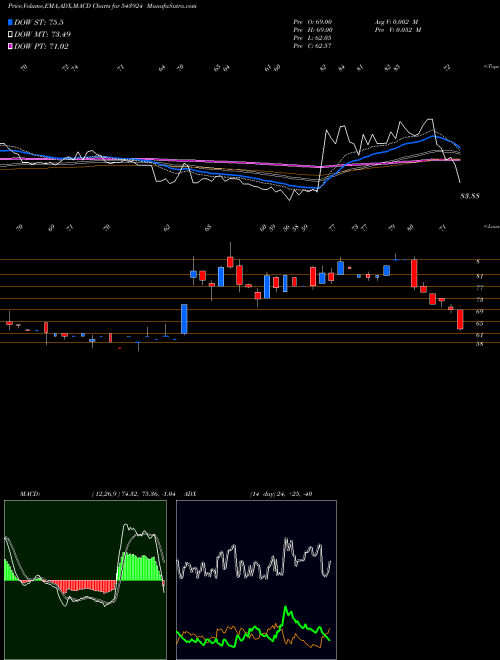Click the 77 price axis label
This screenshot has width=500, height=660.
point(479,288)
